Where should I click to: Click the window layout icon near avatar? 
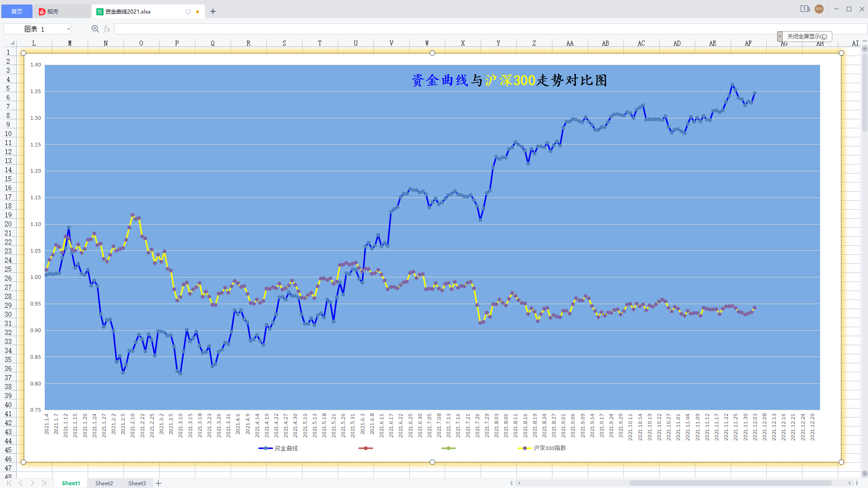[x=805, y=9]
